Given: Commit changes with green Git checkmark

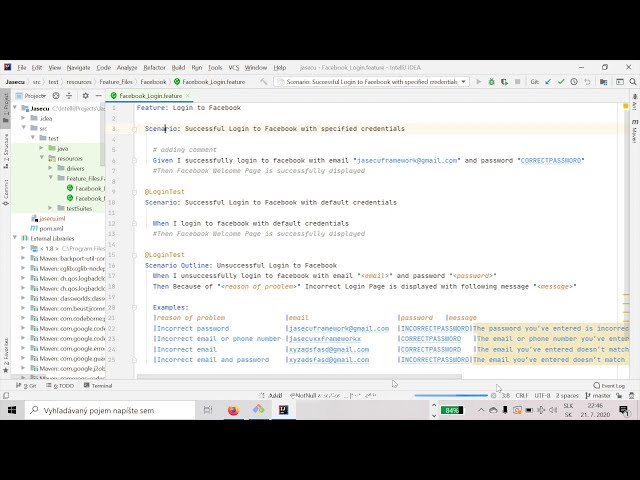Looking at the screenshot, I should click(561, 82).
